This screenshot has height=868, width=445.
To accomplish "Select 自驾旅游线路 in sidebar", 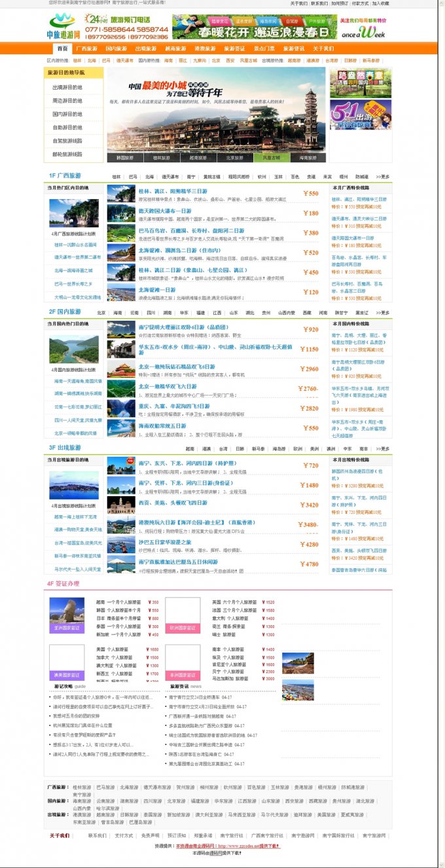I will click(x=67, y=141).
